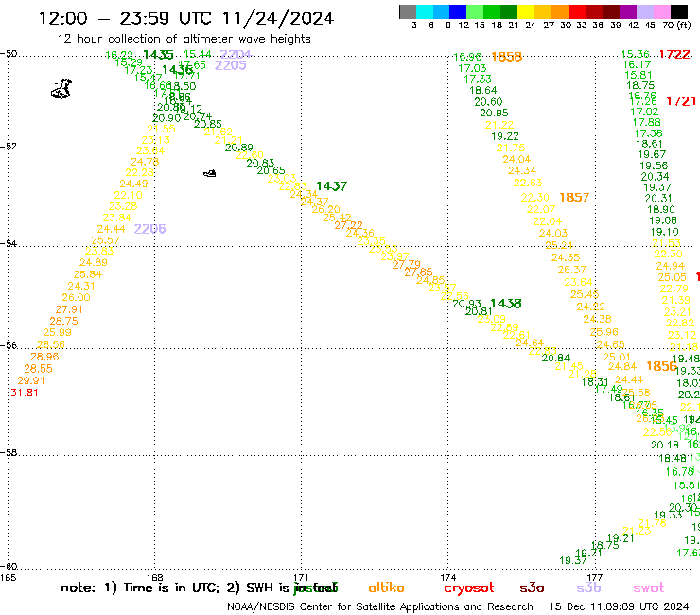Click the 26.00 wave height value
This screenshot has width=700, height=615.
click(76, 297)
